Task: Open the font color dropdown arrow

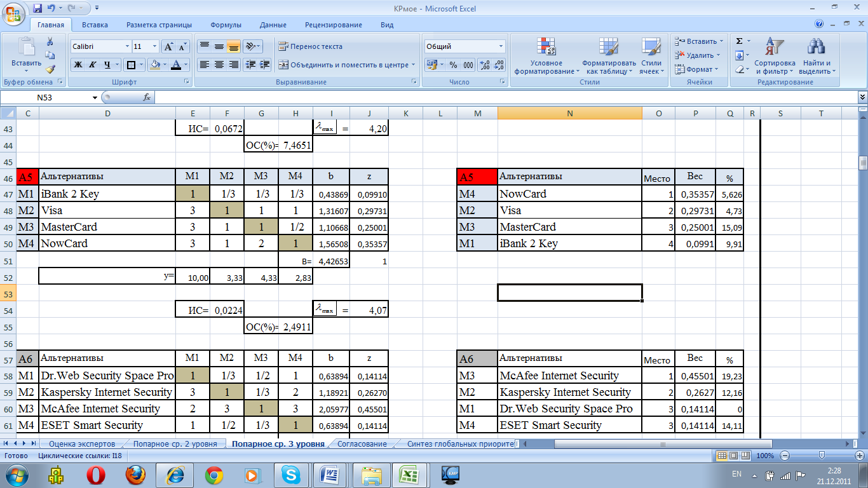Action: click(x=186, y=65)
